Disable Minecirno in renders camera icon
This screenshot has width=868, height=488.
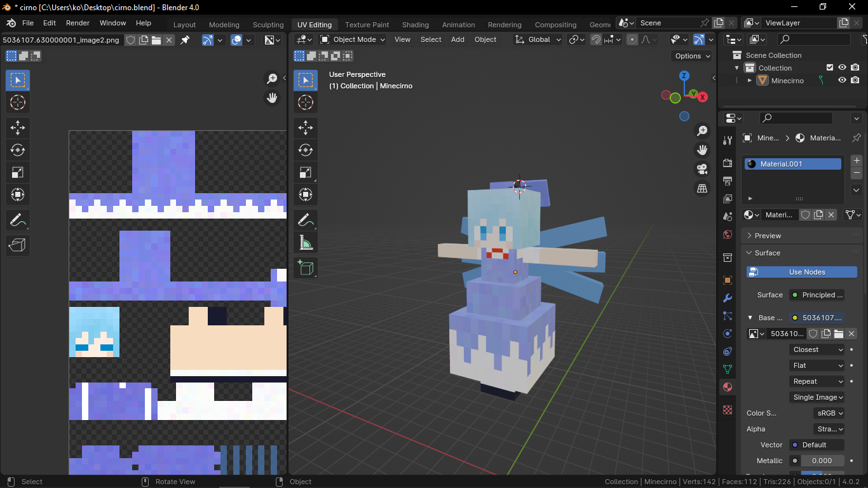point(855,80)
